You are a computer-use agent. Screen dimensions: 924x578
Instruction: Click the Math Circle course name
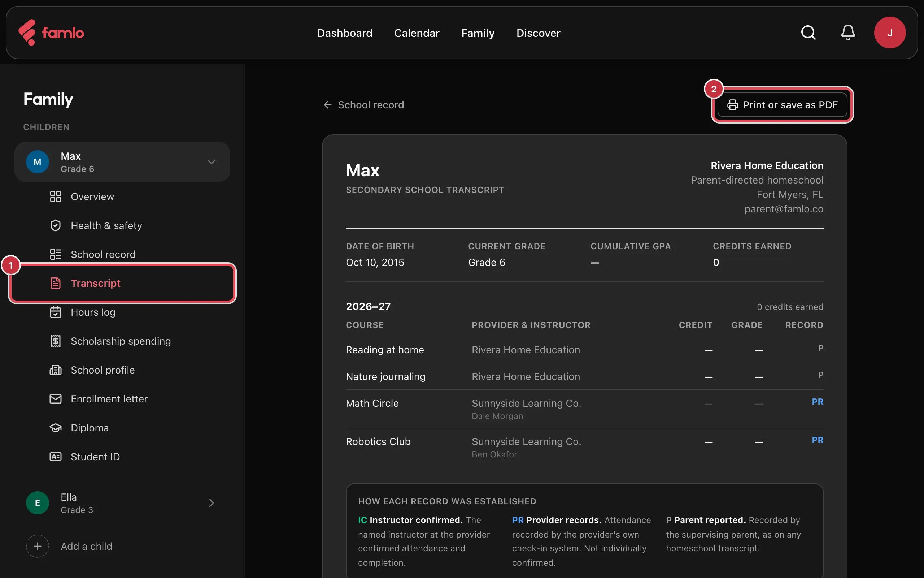tap(372, 403)
